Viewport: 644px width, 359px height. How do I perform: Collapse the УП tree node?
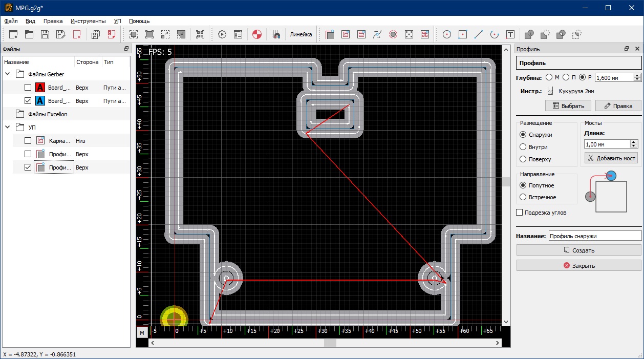(x=8, y=128)
